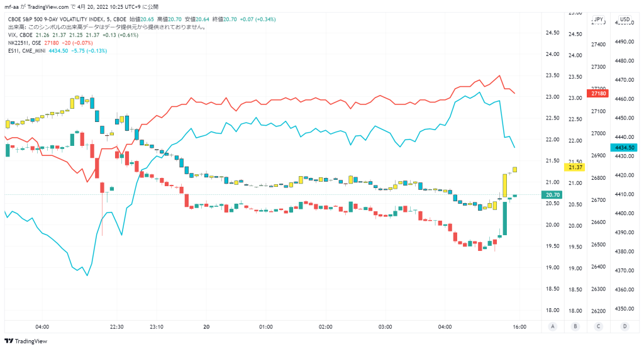Click the 26200 tick on JPY scale
This screenshot has height=349, width=644.
tap(598, 311)
